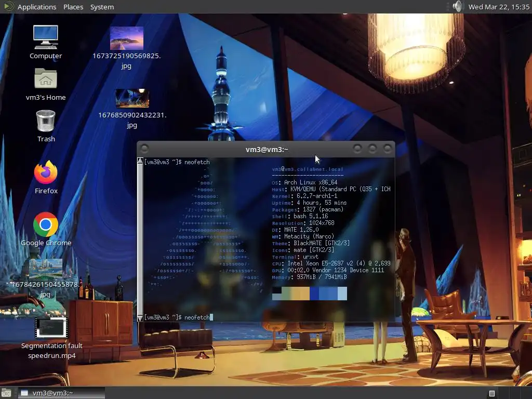Click the Kernel '6.2.7-arch1-1' text

(317, 196)
